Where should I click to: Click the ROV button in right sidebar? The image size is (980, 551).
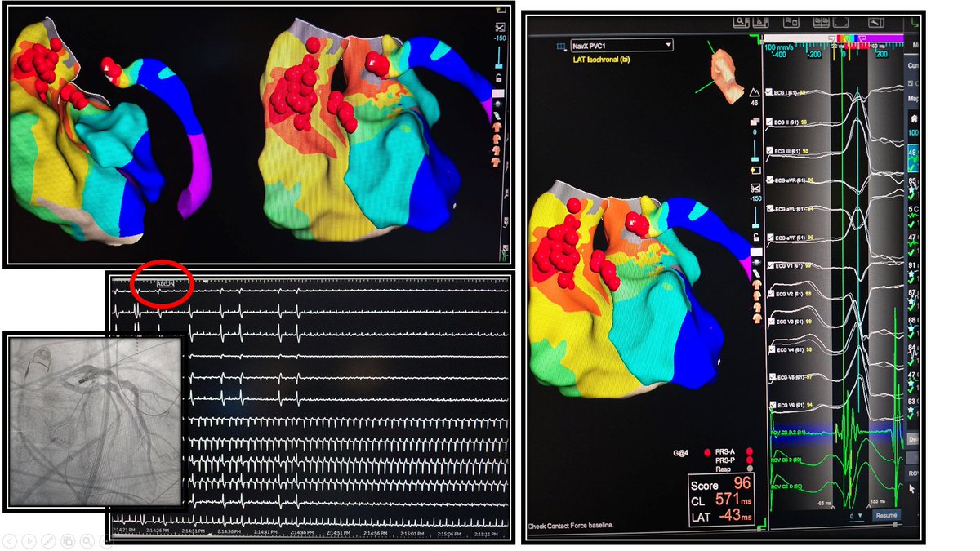coord(913,473)
